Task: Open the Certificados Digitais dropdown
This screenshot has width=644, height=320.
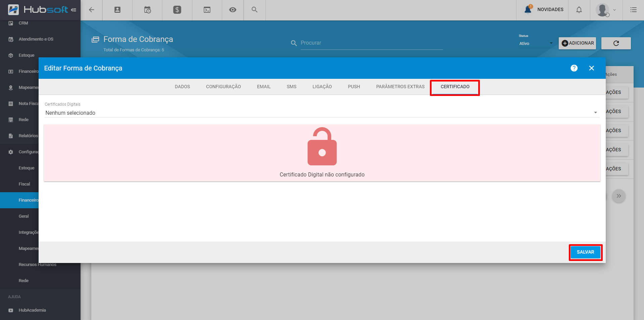Action: pyautogui.click(x=321, y=113)
